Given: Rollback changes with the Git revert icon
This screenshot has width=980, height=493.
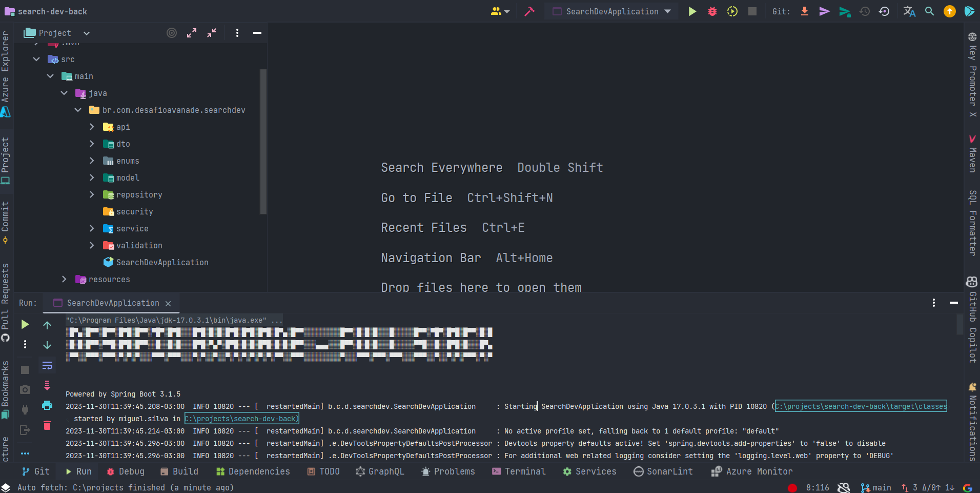Looking at the screenshot, I should (x=884, y=11).
